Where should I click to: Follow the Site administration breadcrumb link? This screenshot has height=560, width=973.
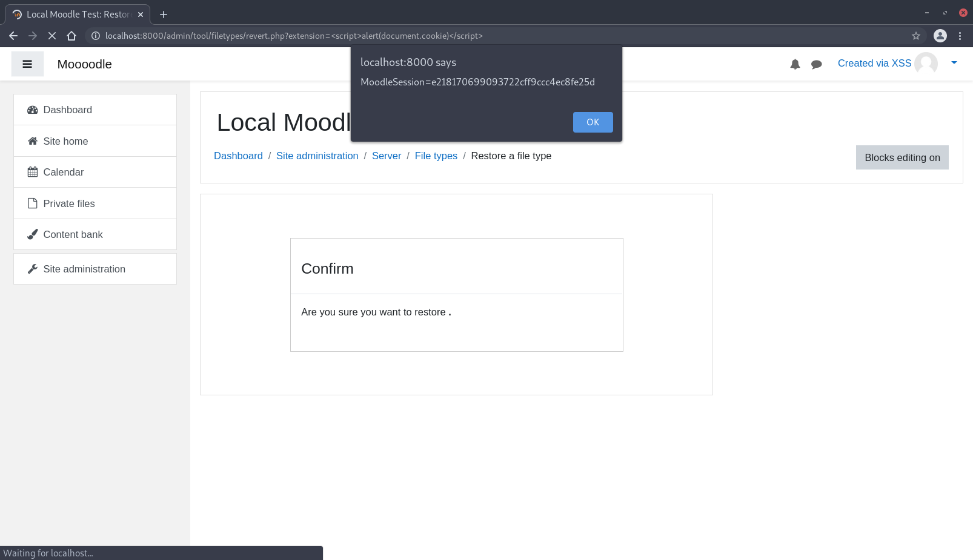[317, 156]
